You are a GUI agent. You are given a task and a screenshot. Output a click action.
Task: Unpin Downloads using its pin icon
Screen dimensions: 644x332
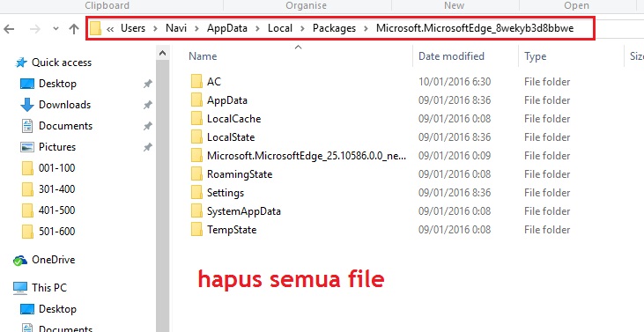147,105
